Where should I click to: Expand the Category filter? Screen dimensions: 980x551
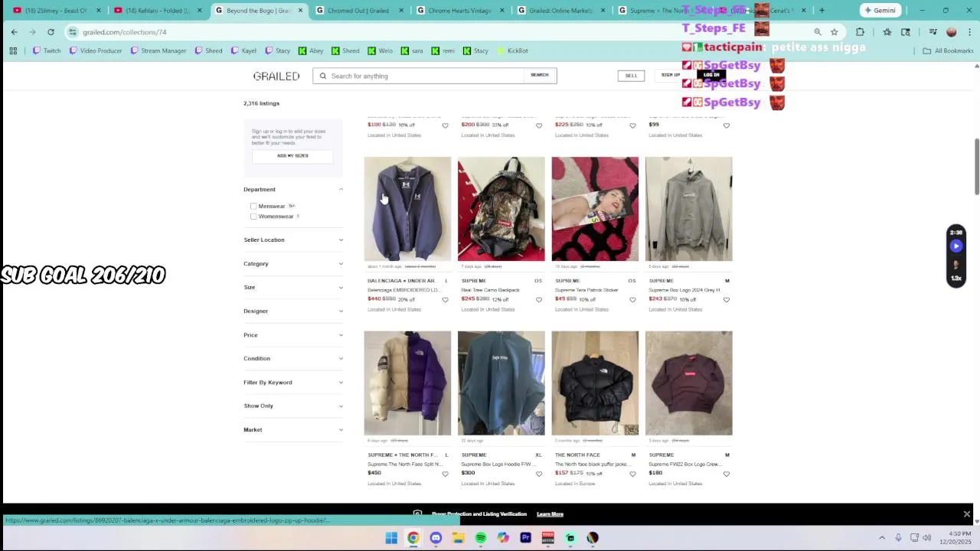[293, 263]
